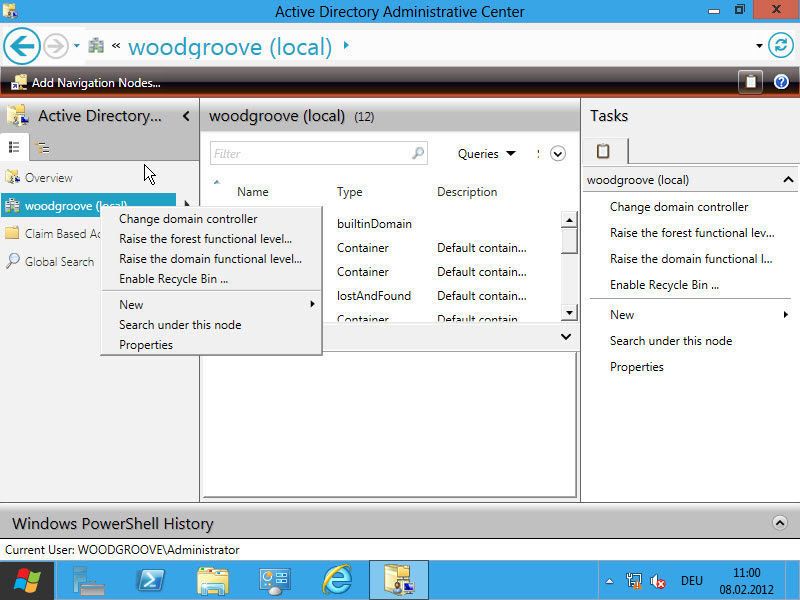Open the clipboard manage icon in dark toolbar

[x=751, y=82]
